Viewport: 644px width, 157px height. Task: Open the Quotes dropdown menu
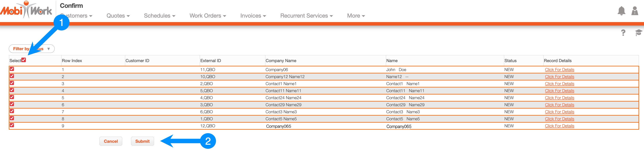(x=118, y=16)
